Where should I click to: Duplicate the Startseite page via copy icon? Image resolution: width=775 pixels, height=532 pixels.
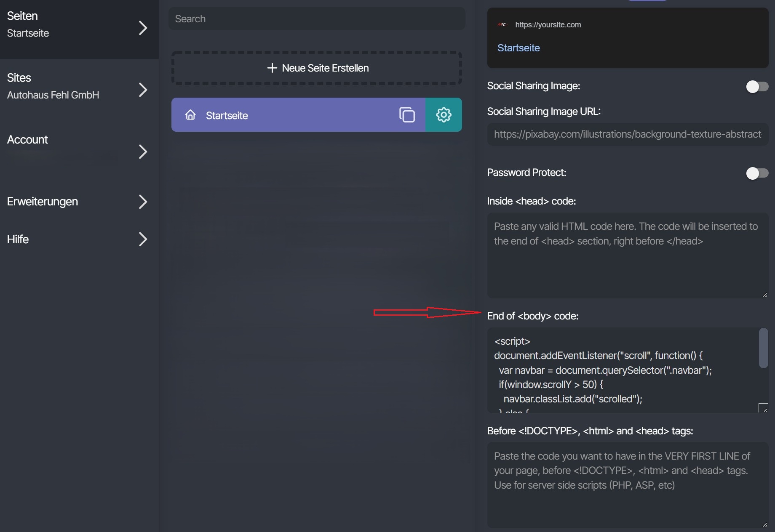click(x=407, y=115)
